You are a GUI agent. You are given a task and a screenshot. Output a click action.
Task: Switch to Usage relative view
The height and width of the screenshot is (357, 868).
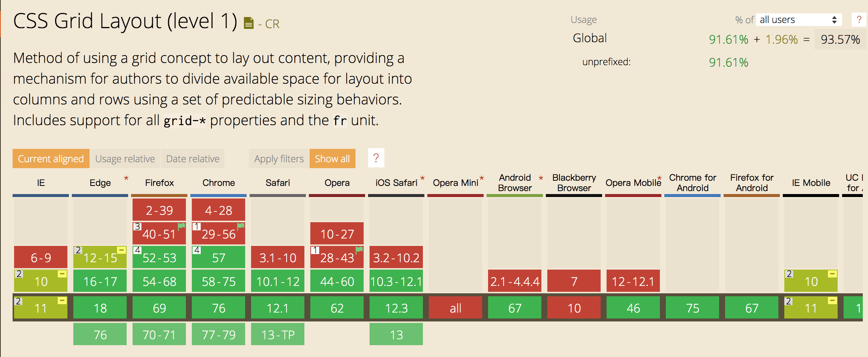coord(125,159)
